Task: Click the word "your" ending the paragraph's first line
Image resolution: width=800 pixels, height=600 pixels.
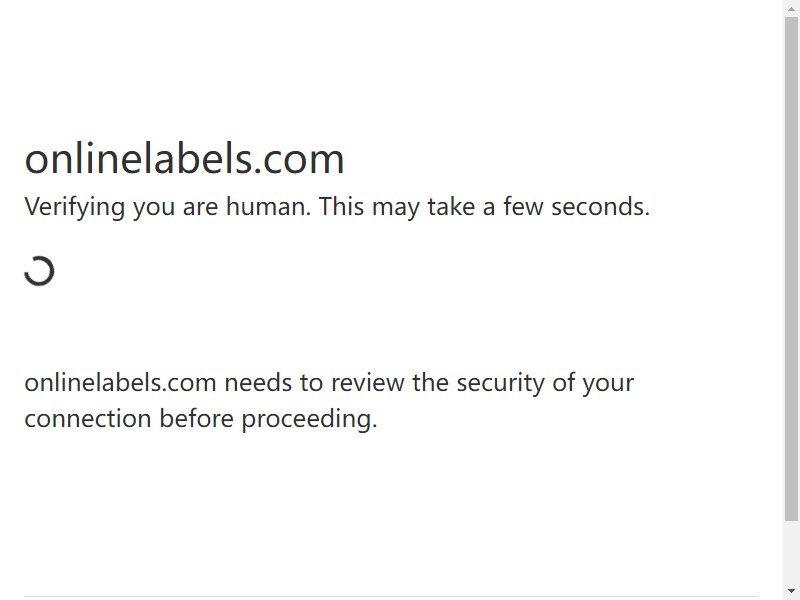Action: click(608, 384)
